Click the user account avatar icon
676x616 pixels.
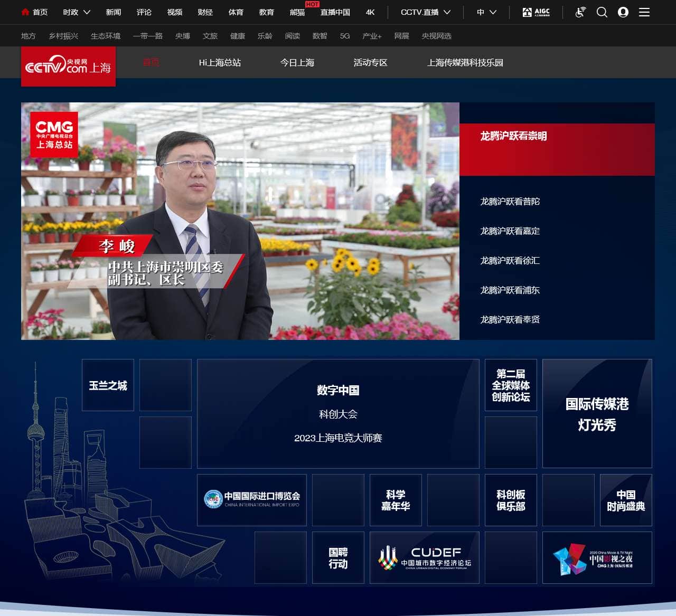click(623, 12)
